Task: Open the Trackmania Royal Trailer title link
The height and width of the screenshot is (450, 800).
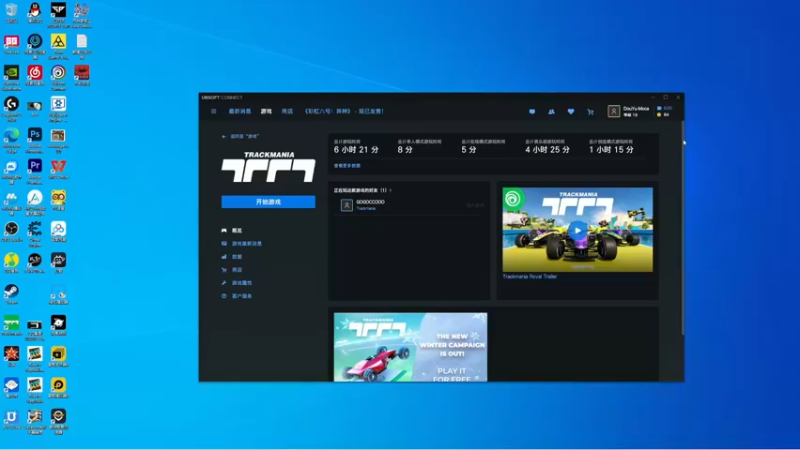Action: (530, 277)
